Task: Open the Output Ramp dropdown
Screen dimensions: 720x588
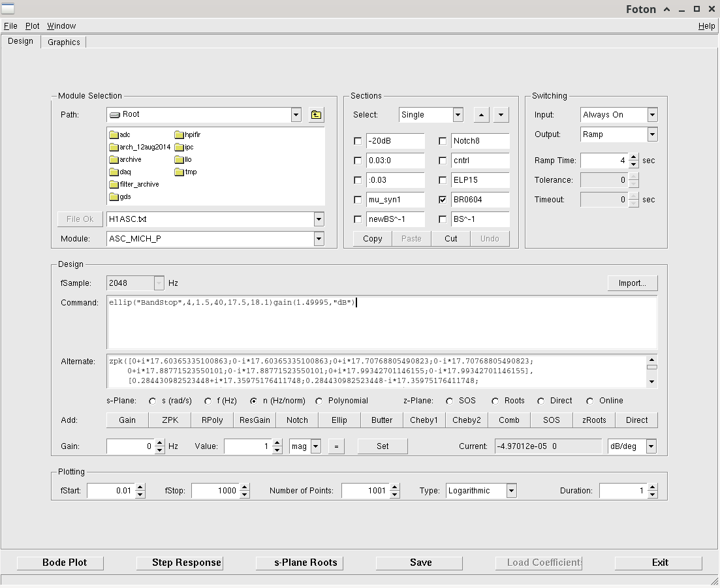Action: pyautogui.click(x=652, y=134)
